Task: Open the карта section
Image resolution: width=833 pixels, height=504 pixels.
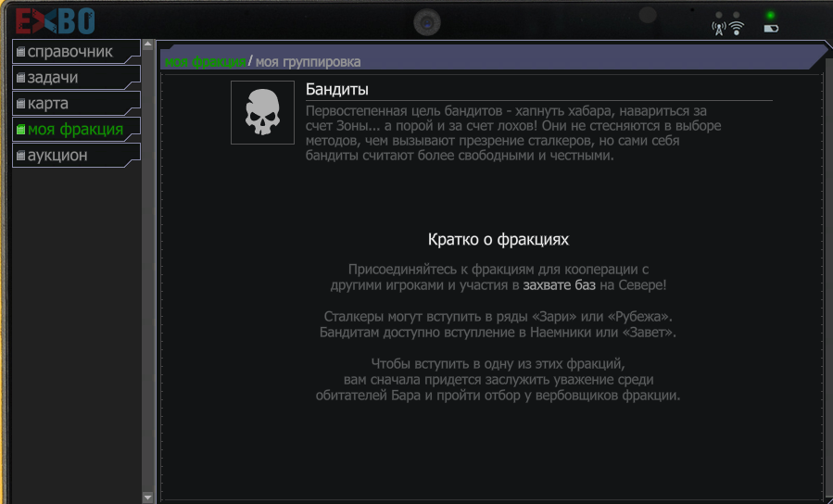Action: click(48, 104)
